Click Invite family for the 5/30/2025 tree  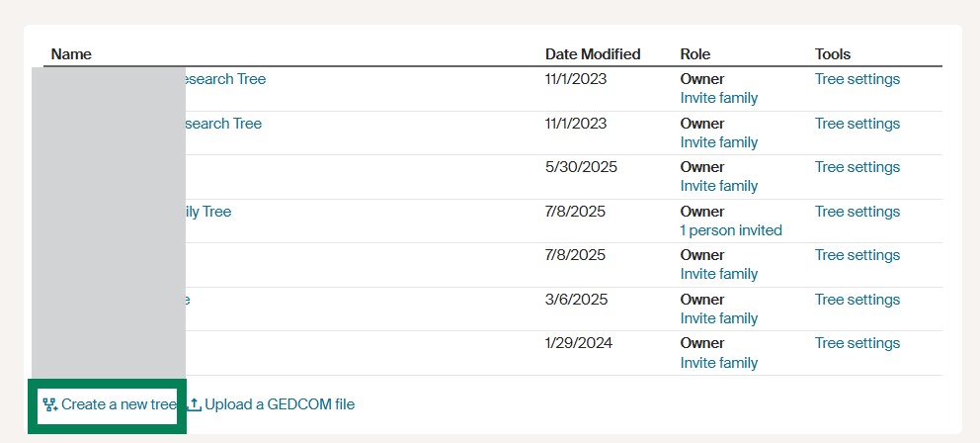pos(718,186)
